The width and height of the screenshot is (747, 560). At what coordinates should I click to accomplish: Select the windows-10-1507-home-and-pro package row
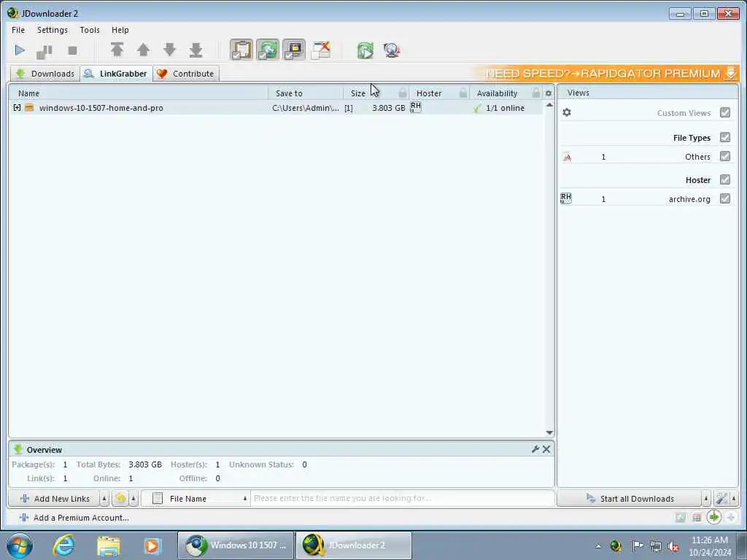[276, 108]
